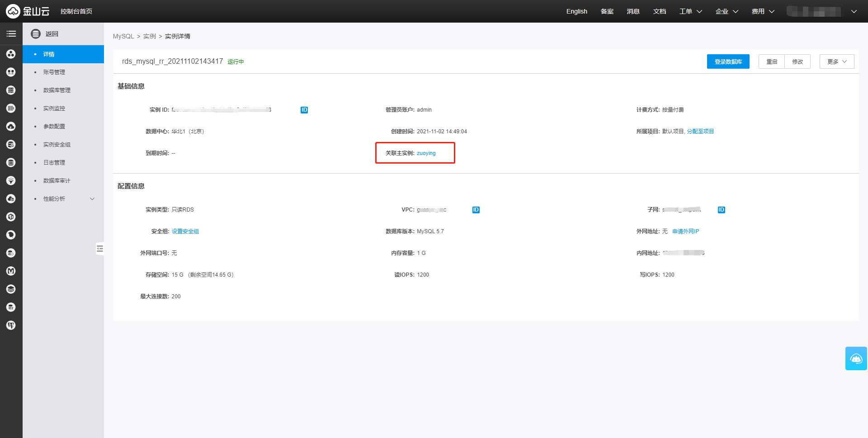Click the top icon in left service rail
This screenshot has width=868, height=438.
[x=11, y=54]
